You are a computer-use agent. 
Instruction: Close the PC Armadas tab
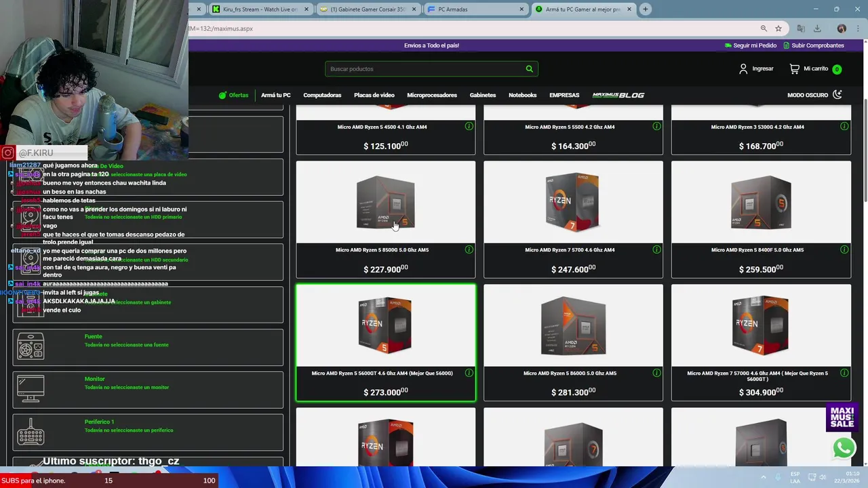(x=521, y=9)
